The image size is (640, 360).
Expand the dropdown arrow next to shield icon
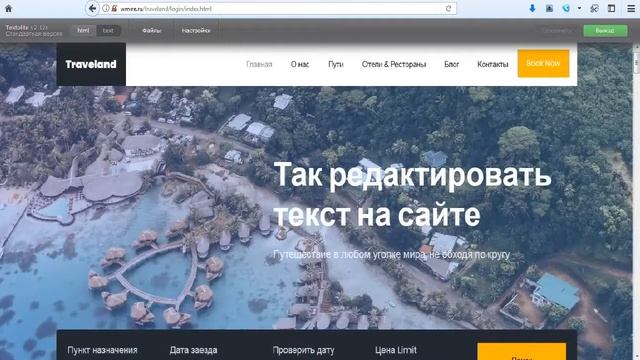click(579, 8)
